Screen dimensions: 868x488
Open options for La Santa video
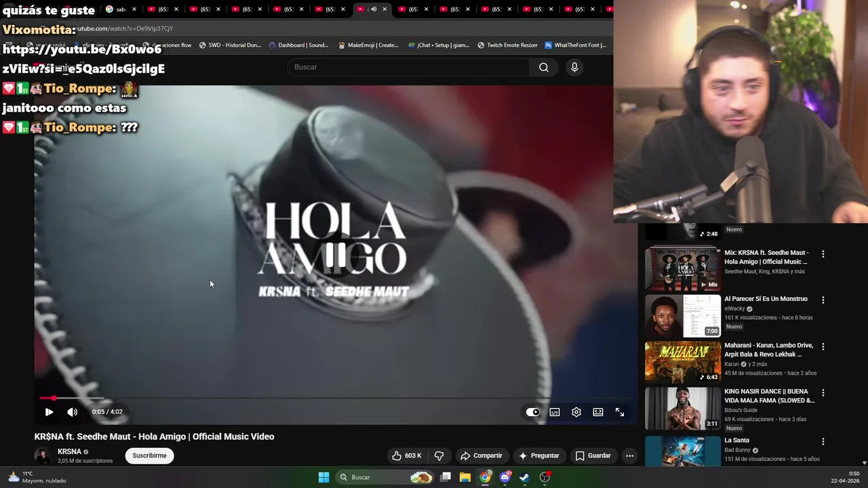coord(823,441)
